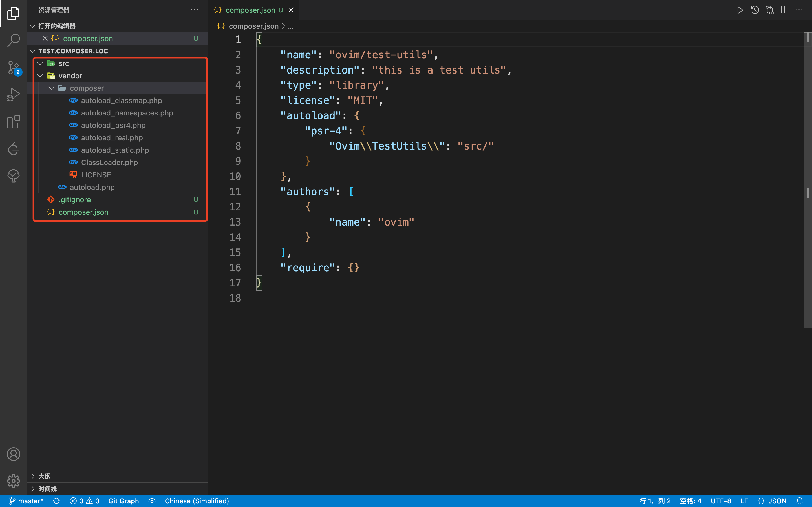The height and width of the screenshot is (507, 812).
Task: Click the Run play icon in editor toolbar
Action: (x=740, y=10)
